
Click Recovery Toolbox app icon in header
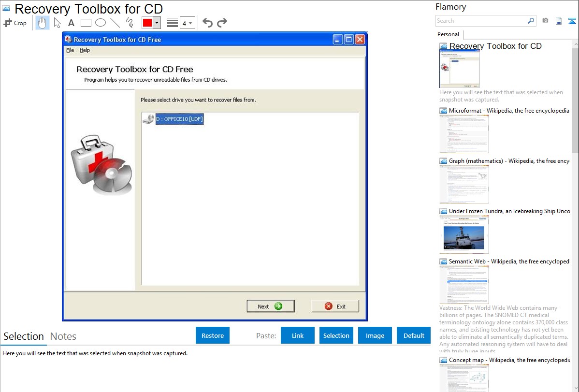tap(6, 8)
